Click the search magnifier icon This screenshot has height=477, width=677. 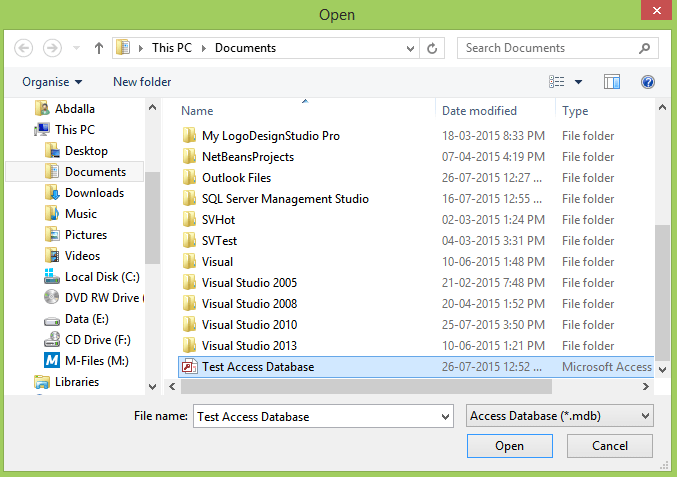[x=644, y=48]
